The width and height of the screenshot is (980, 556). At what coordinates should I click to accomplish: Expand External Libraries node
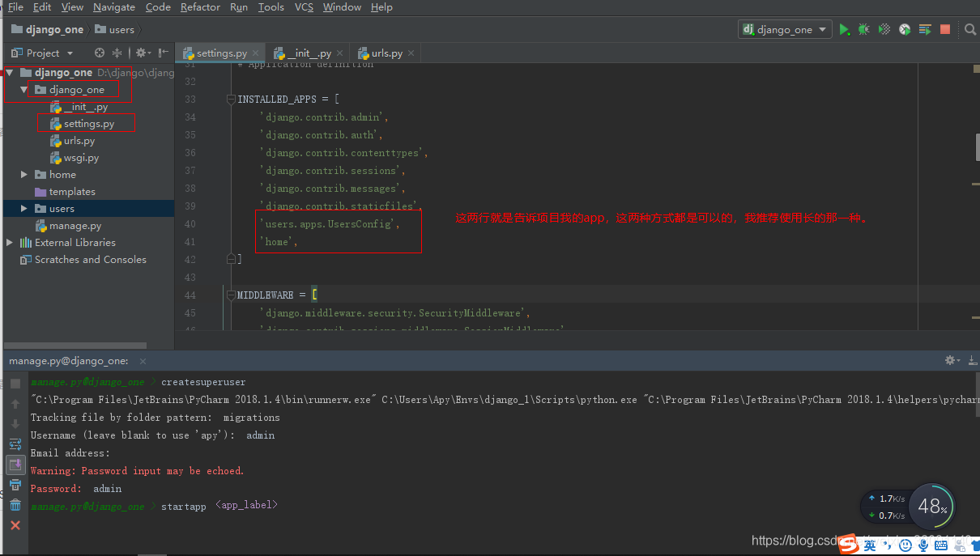10,243
